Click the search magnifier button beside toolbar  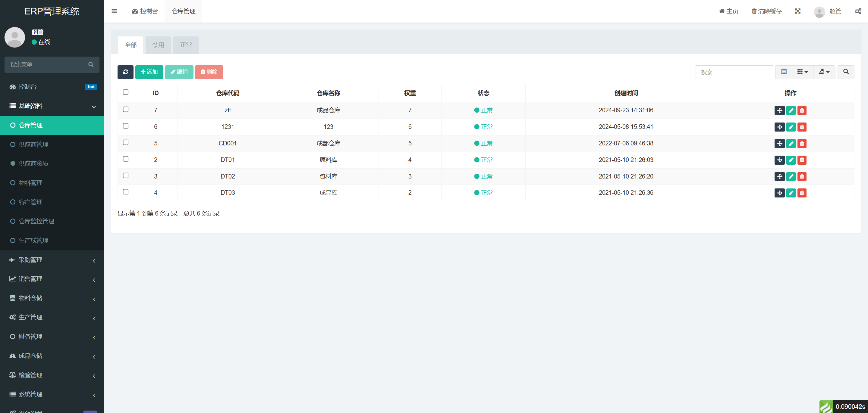coord(846,72)
